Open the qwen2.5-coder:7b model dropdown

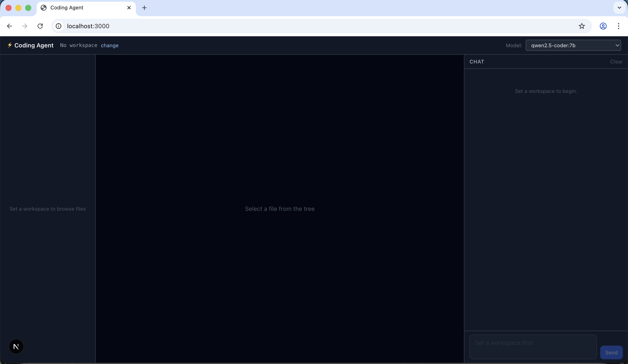pyautogui.click(x=573, y=45)
